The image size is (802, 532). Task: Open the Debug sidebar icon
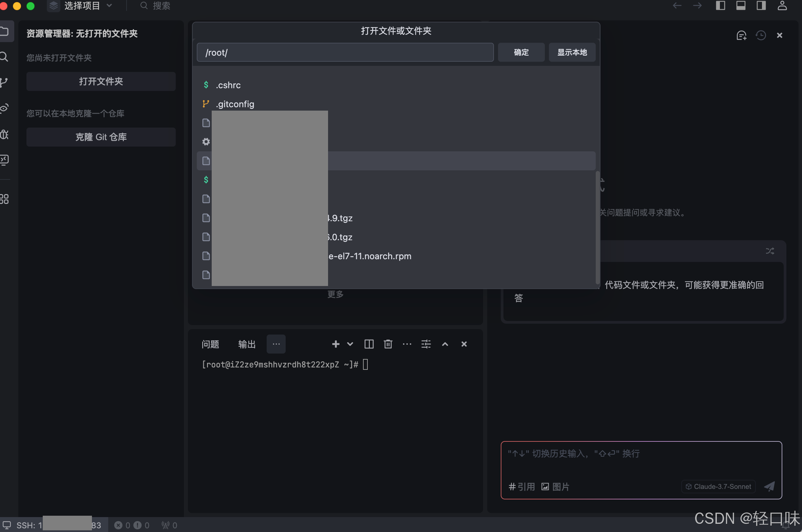[4, 134]
